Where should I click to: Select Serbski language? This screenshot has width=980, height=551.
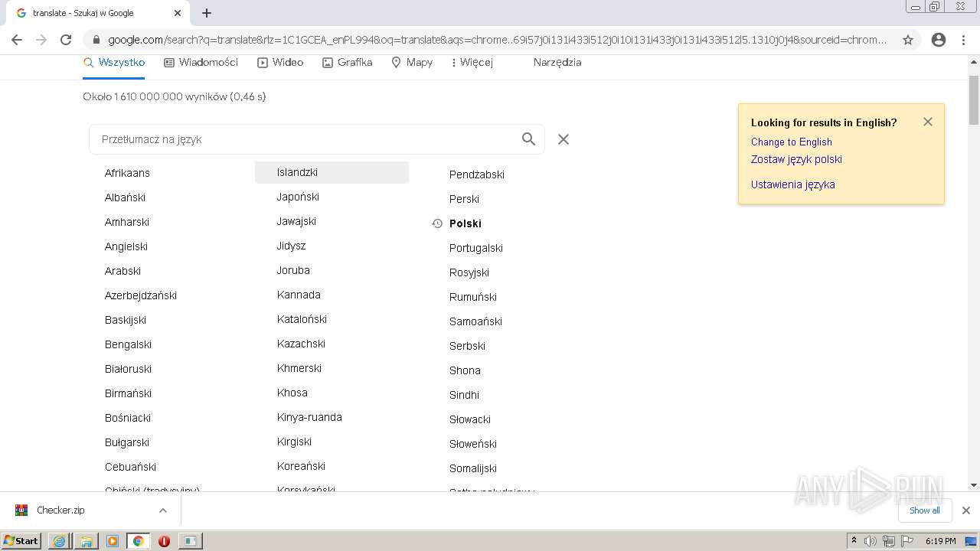[467, 346]
